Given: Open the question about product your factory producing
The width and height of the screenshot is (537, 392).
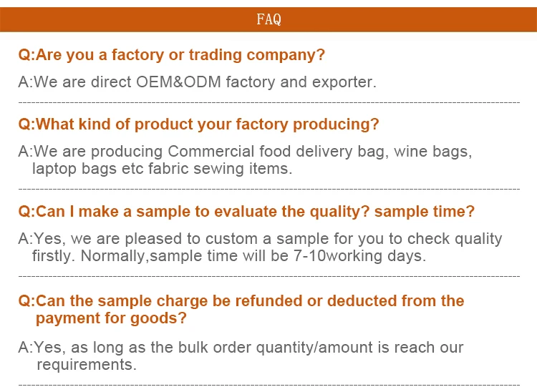Looking at the screenshot, I should (198, 124).
